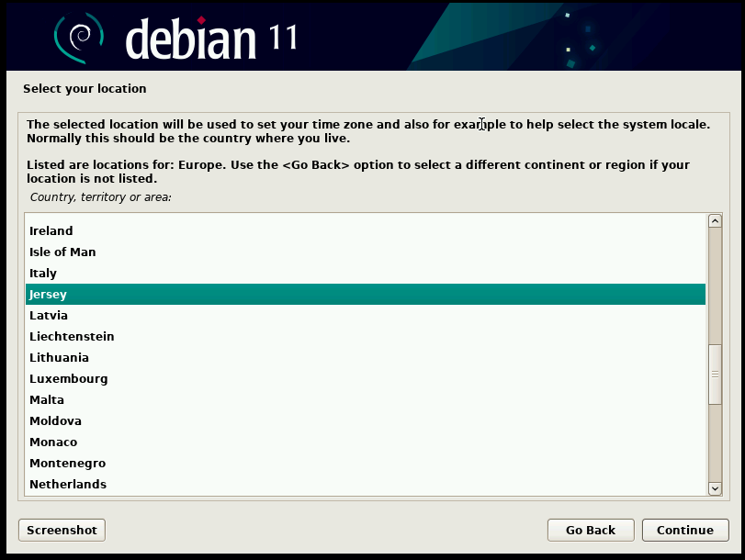This screenshot has width=745, height=560.
Task: Select Isle of Man in the list
Action: [365, 252]
